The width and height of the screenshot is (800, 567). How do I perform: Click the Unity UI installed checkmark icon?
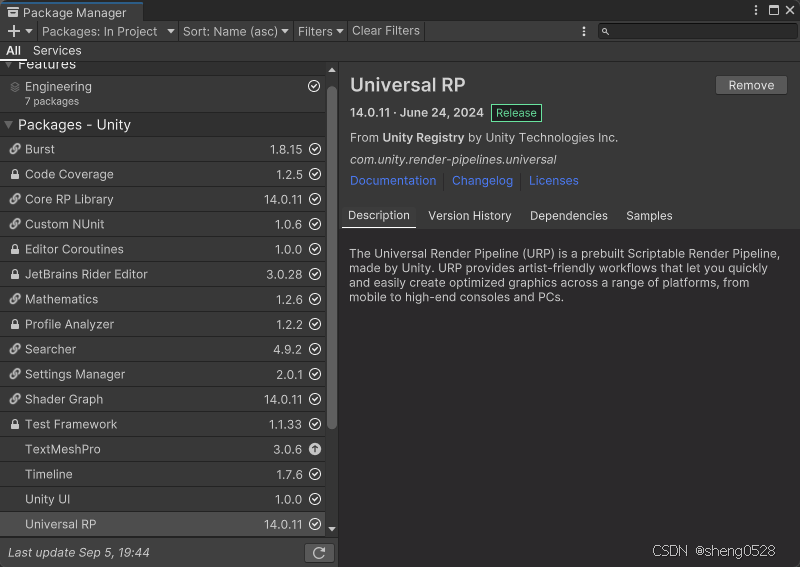(315, 499)
